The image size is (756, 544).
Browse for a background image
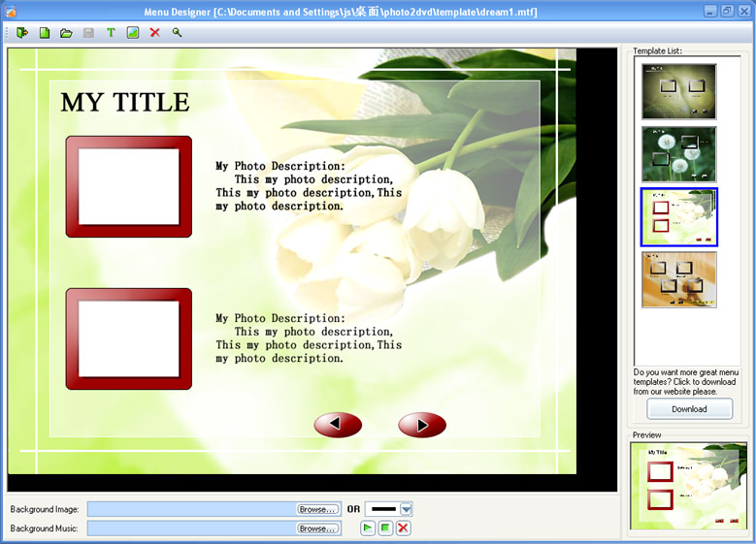(x=318, y=509)
